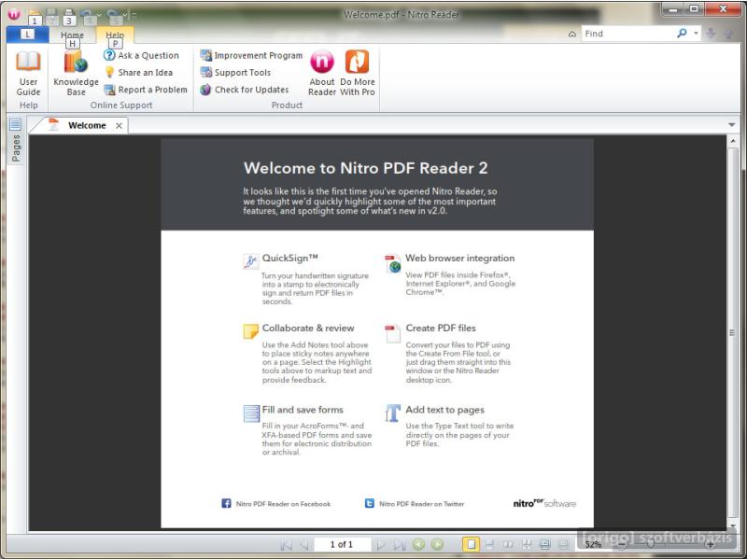
Task: Open the Undo history dropdown arrow
Action: point(99,15)
